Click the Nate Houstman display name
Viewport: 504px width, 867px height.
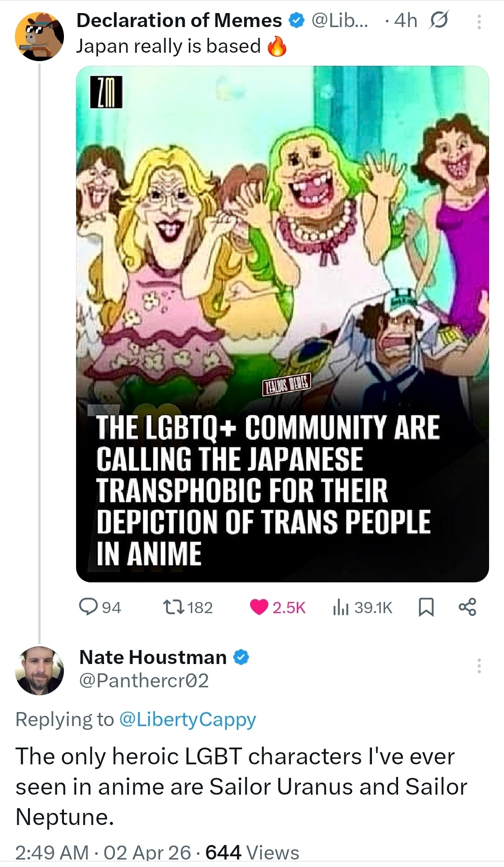point(153,657)
